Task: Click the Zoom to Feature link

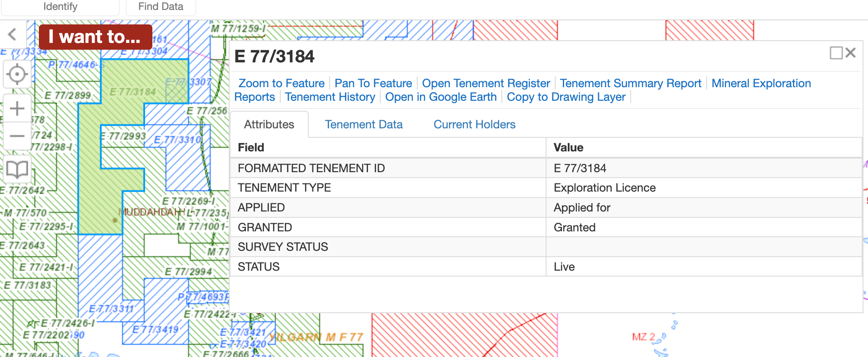Action: 282,83
